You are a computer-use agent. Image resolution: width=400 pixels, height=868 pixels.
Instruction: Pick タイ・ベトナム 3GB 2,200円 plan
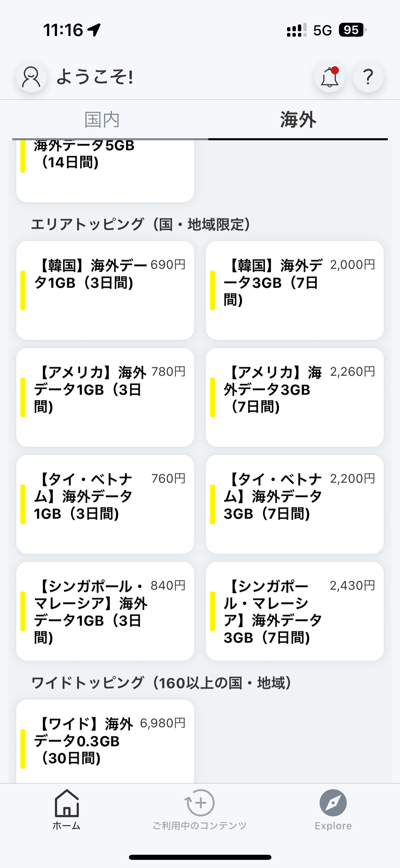(294, 504)
